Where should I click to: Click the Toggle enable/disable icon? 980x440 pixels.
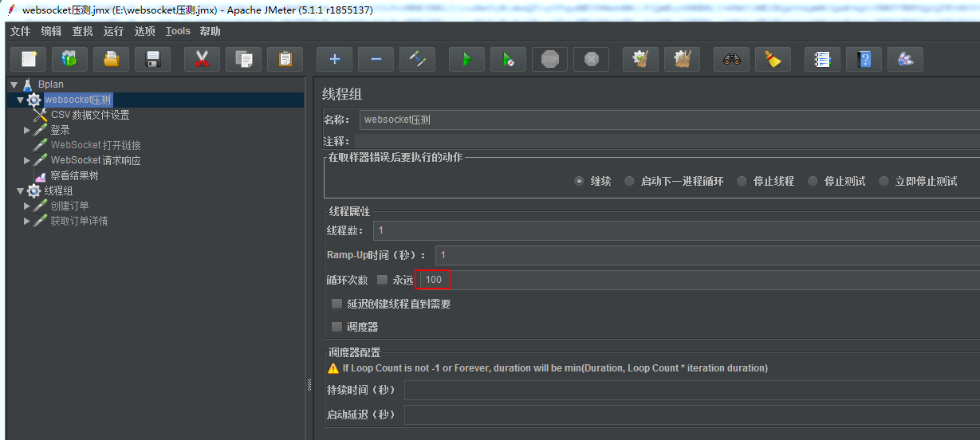tap(417, 59)
